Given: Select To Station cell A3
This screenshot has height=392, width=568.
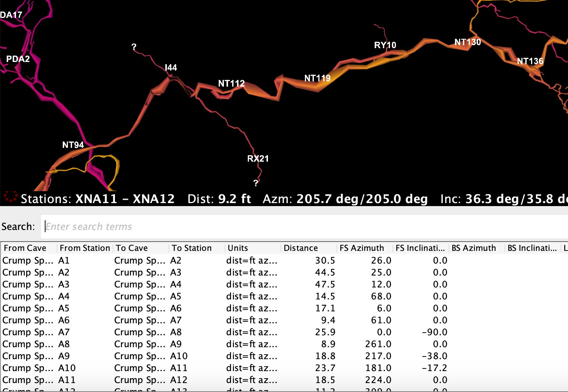Looking at the screenshot, I should point(176,272).
